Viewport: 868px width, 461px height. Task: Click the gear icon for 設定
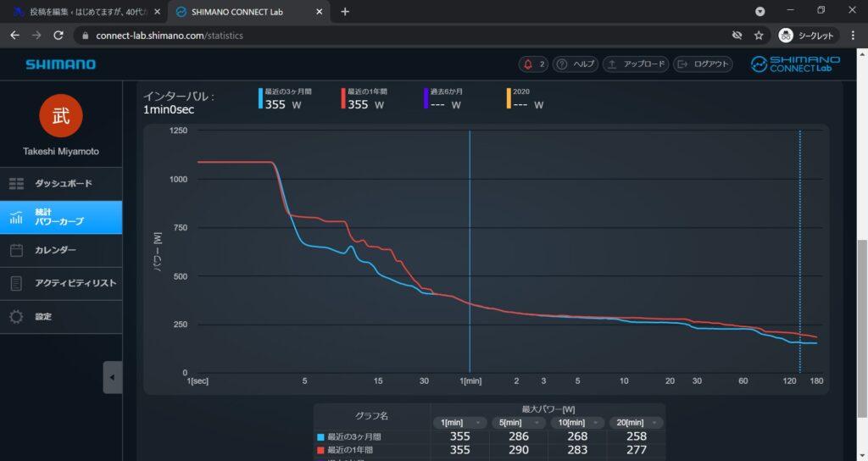click(x=16, y=316)
